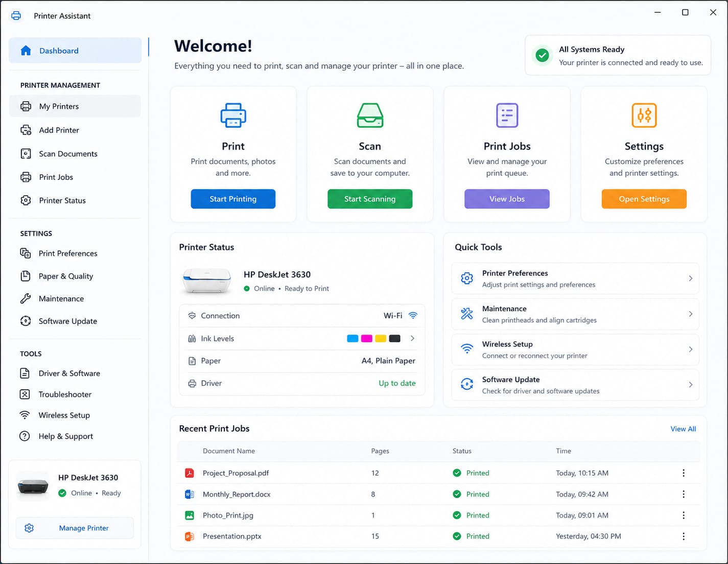
Task: Click the HP DeskJet 3630 printer image in Printer Status
Action: (207, 280)
